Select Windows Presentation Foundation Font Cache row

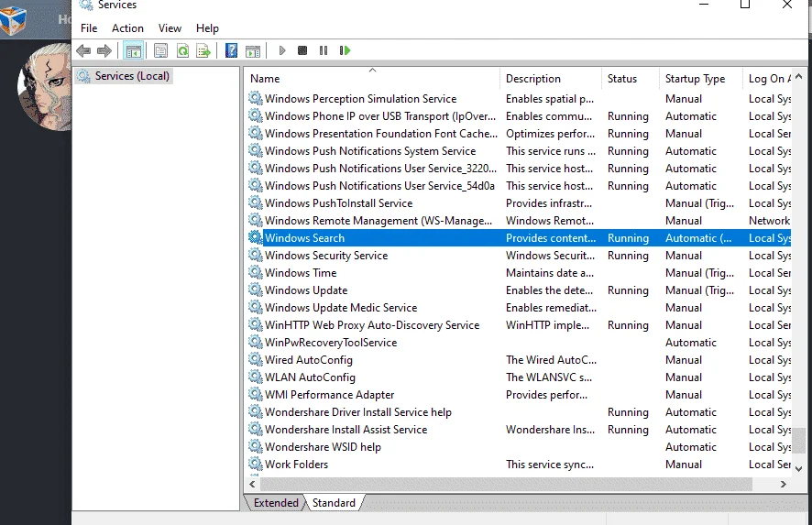coord(520,134)
